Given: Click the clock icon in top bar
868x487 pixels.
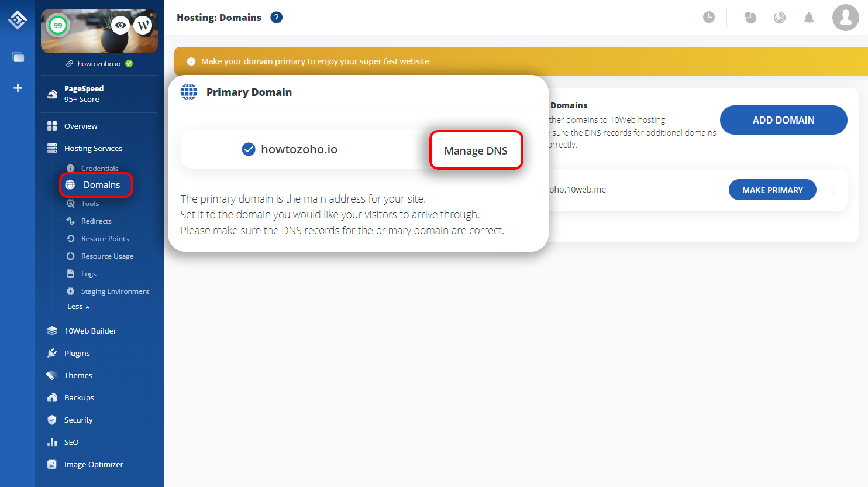Looking at the screenshot, I should (709, 17).
